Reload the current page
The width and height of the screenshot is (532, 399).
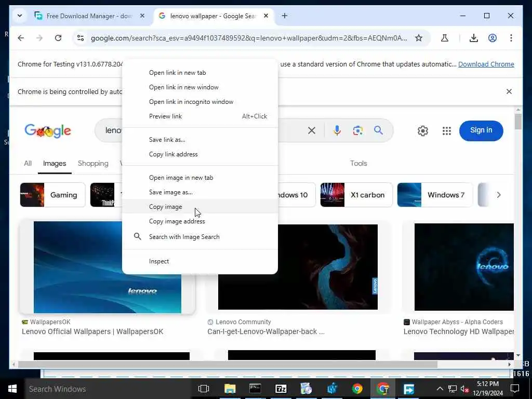point(58,38)
